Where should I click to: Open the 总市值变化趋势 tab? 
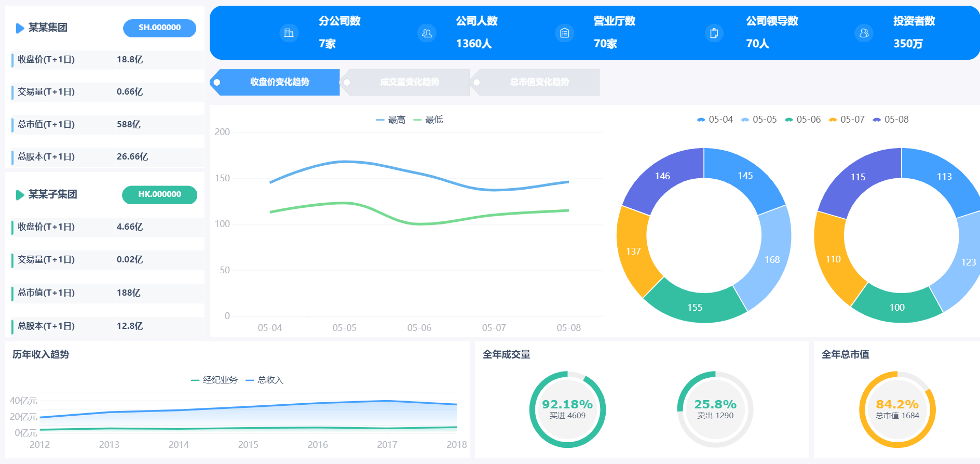point(535,82)
